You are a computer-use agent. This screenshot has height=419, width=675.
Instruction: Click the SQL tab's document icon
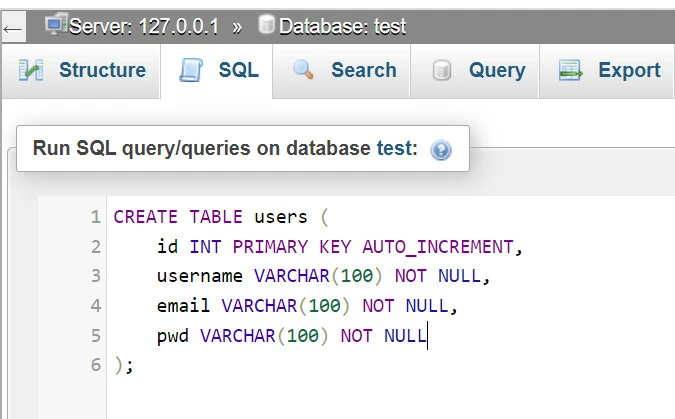(190, 71)
